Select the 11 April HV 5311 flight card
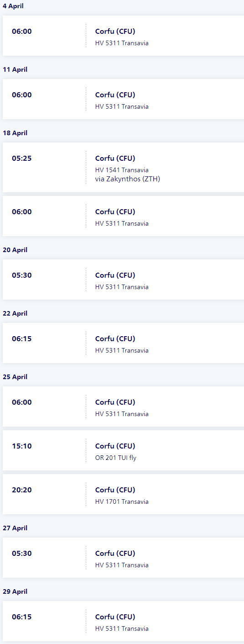Viewport: 244px width, 644px height. [x=123, y=99]
